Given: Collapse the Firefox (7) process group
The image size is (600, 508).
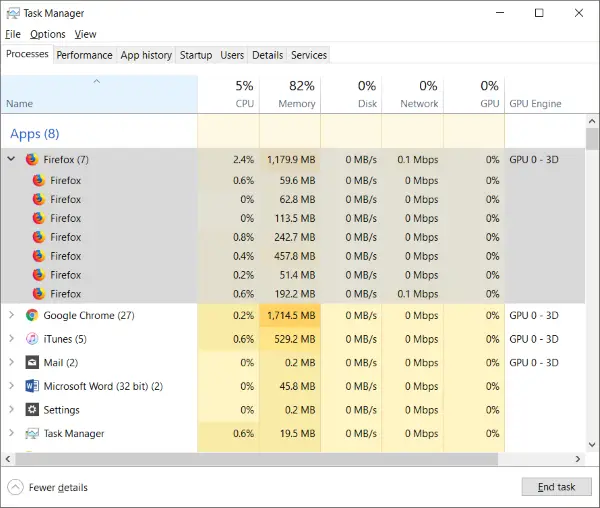Looking at the screenshot, I should (11, 158).
